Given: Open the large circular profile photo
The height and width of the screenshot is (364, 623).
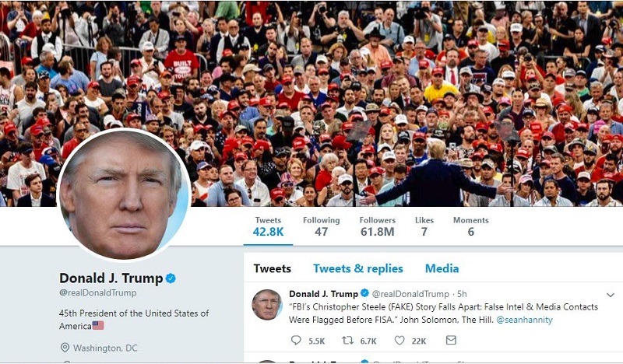Looking at the screenshot, I should 124,194.
